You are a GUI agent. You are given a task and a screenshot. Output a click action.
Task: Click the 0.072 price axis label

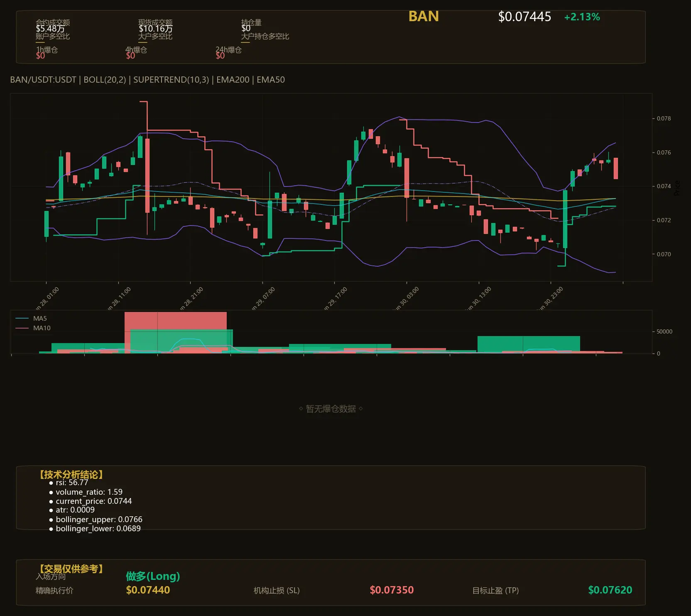pos(664,220)
